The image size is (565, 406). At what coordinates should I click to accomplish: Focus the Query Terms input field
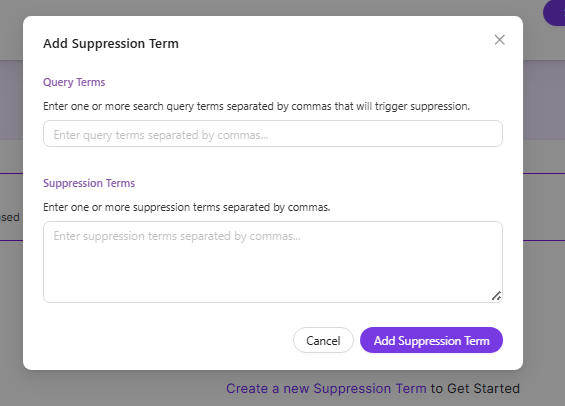(273, 134)
